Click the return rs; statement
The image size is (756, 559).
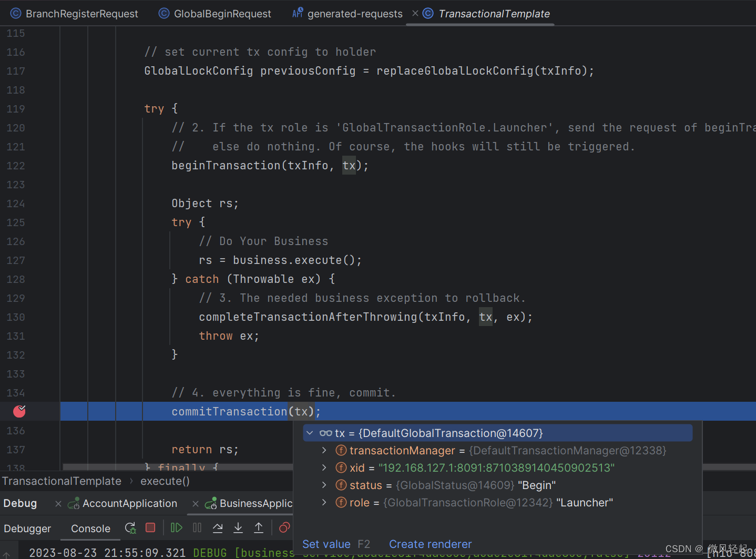(205, 450)
